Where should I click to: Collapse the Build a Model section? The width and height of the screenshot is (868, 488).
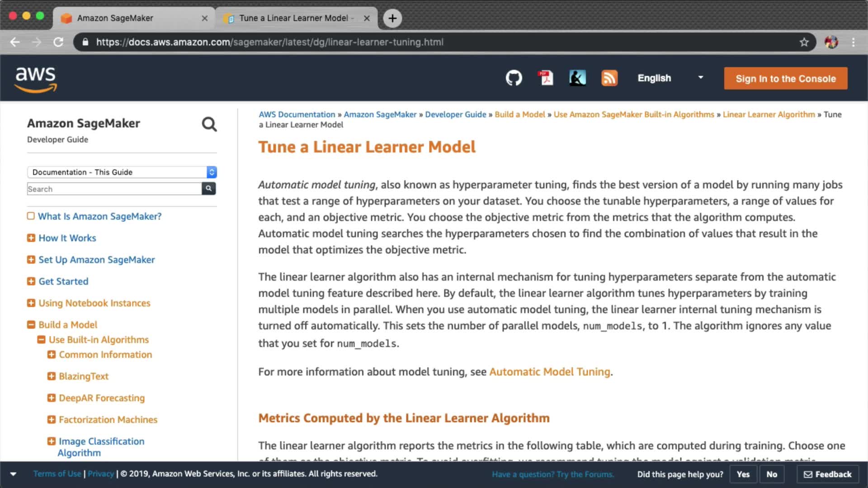pyautogui.click(x=31, y=324)
